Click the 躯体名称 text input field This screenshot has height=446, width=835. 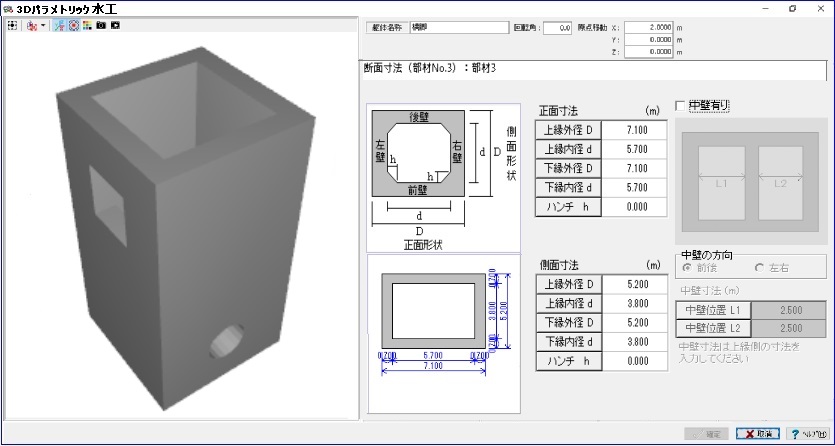460,28
